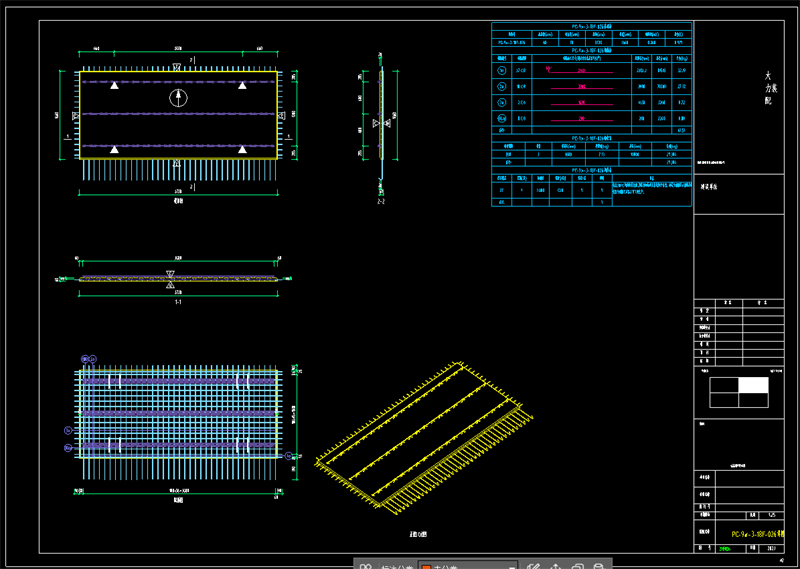800x569 pixels.
Task: Click the pencil edit icon in the bottom toolbar
Action: 534,566
